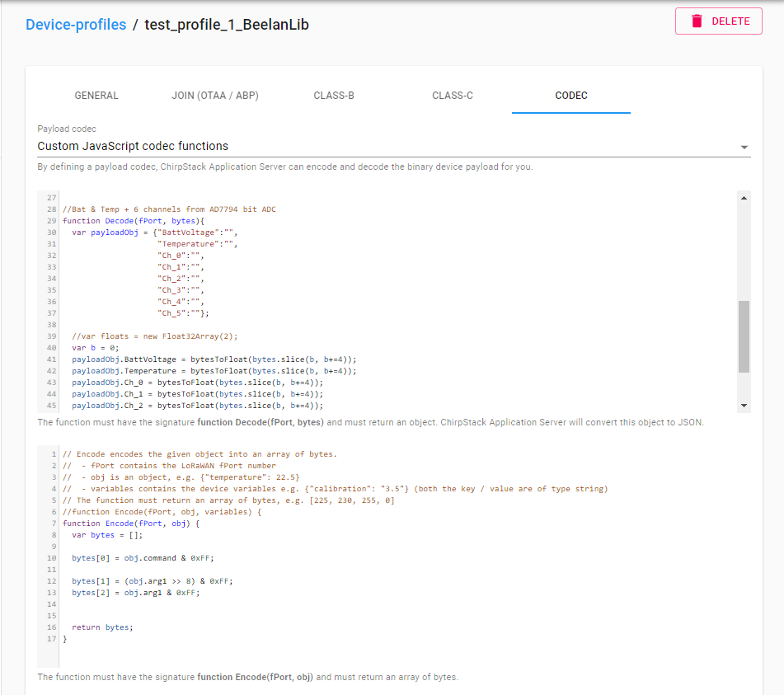Click the 'var b = 0;' line

pyautogui.click(x=95, y=348)
